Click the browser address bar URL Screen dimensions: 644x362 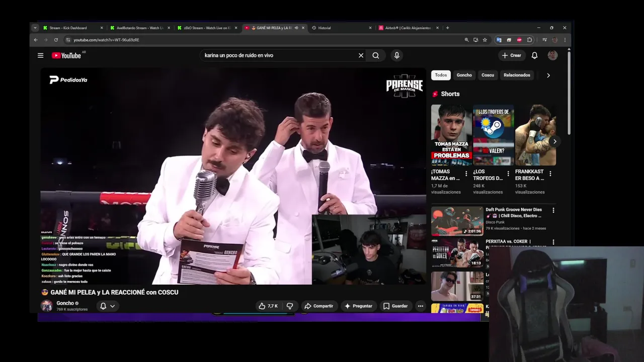click(x=106, y=40)
